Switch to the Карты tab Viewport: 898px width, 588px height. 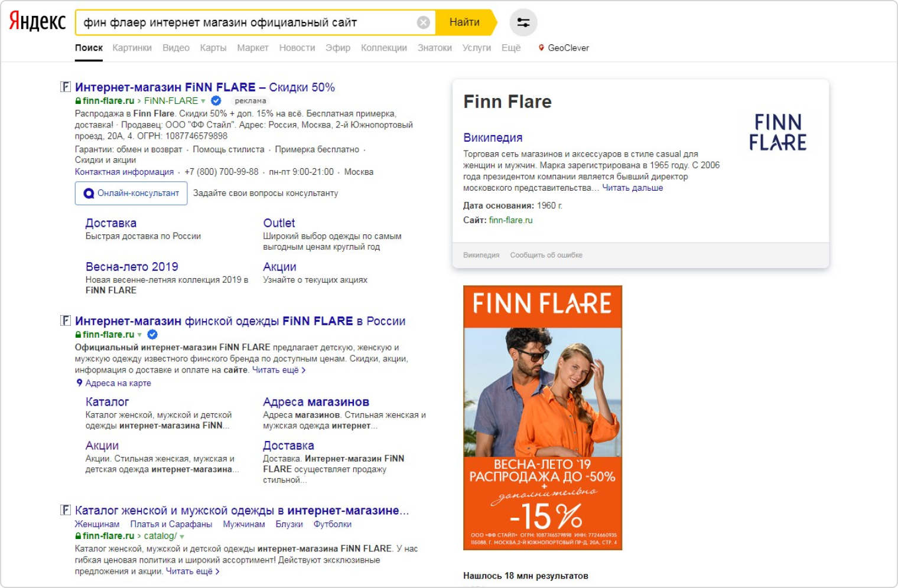(x=213, y=48)
